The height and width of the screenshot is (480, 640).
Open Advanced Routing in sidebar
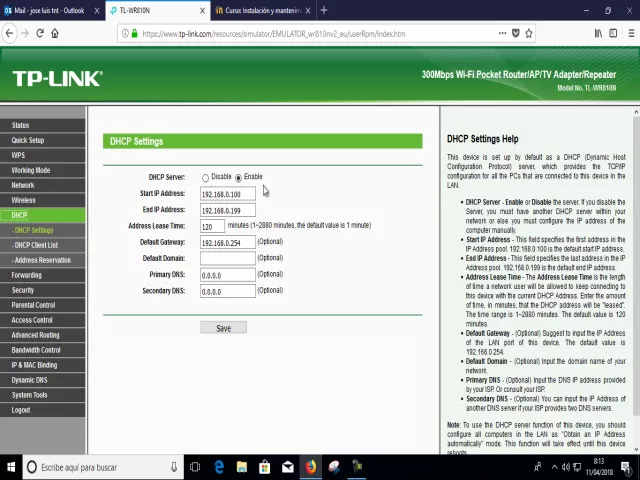[43, 335]
